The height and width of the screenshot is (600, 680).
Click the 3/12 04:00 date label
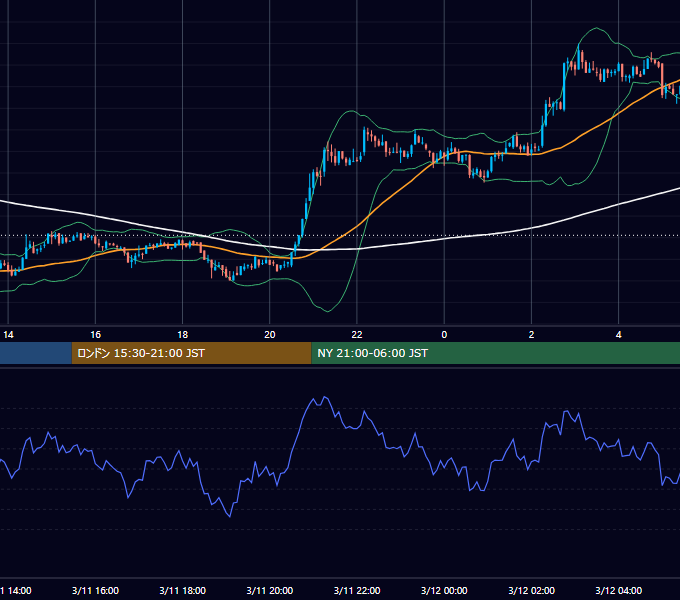pos(618,590)
